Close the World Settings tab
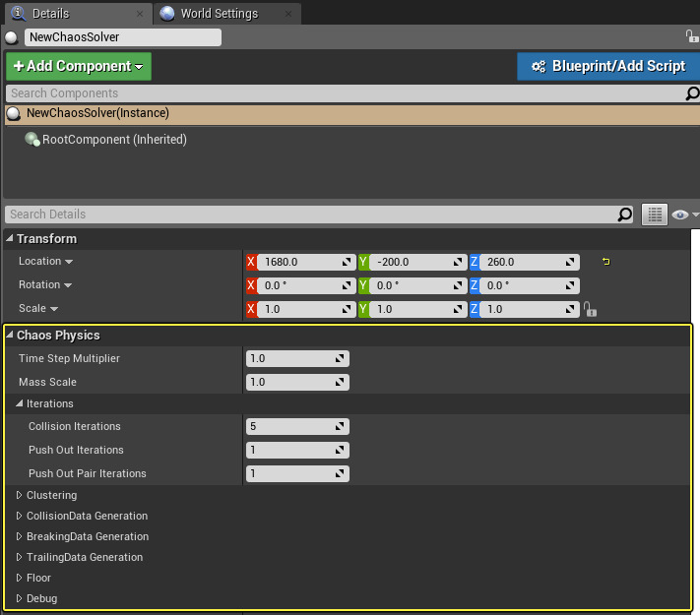This screenshot has width=700, height=615. (x=287, y=14)
